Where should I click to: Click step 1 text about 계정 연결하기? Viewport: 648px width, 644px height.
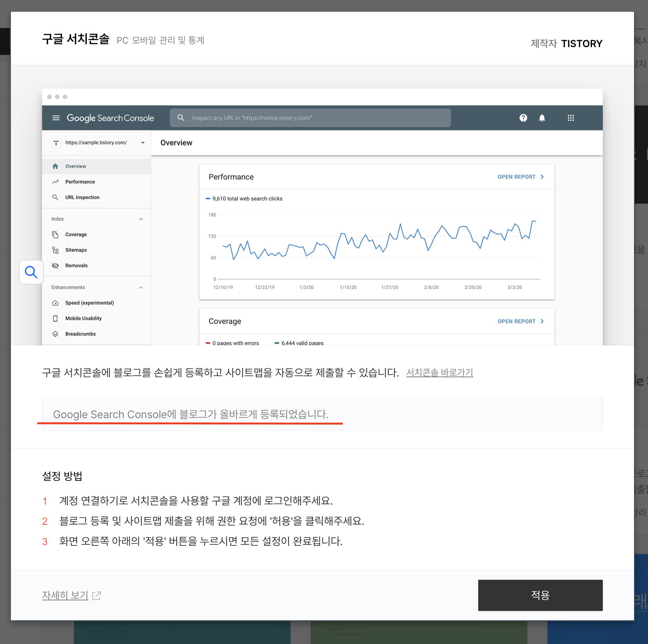(x=196, y=501)
